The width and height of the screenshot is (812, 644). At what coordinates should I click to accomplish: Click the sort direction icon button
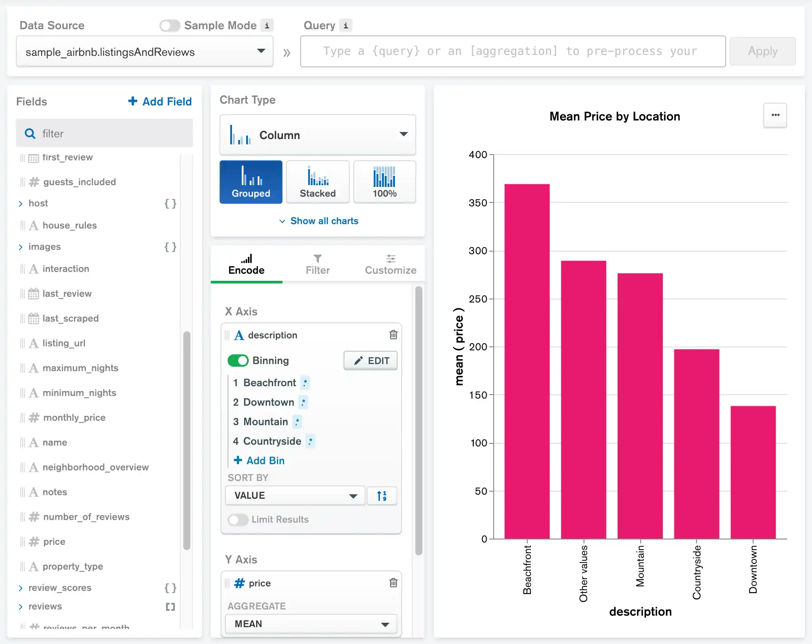tap(382, 496)
